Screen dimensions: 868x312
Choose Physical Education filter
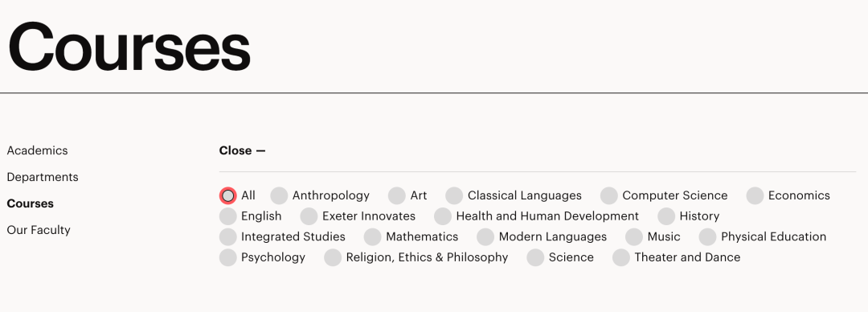(x=707, y=236)
